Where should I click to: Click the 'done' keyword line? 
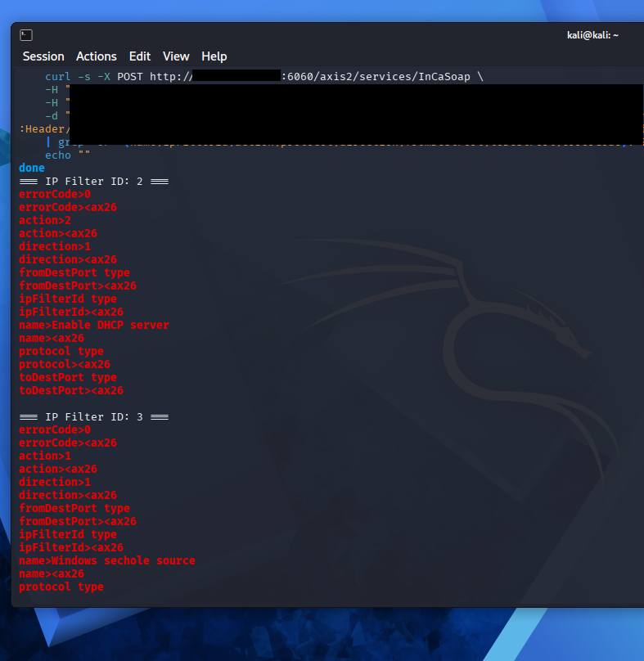click(32, 168)
